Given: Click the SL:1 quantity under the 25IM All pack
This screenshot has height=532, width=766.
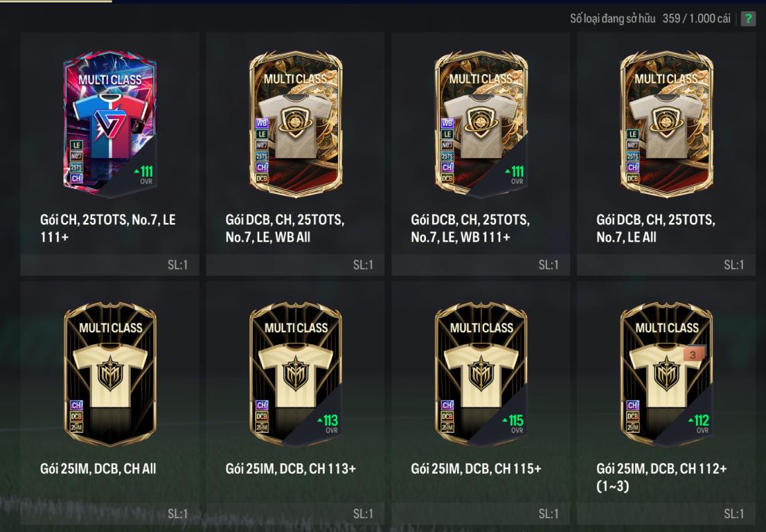Looking at the screenshot, I should click(177, 513).
